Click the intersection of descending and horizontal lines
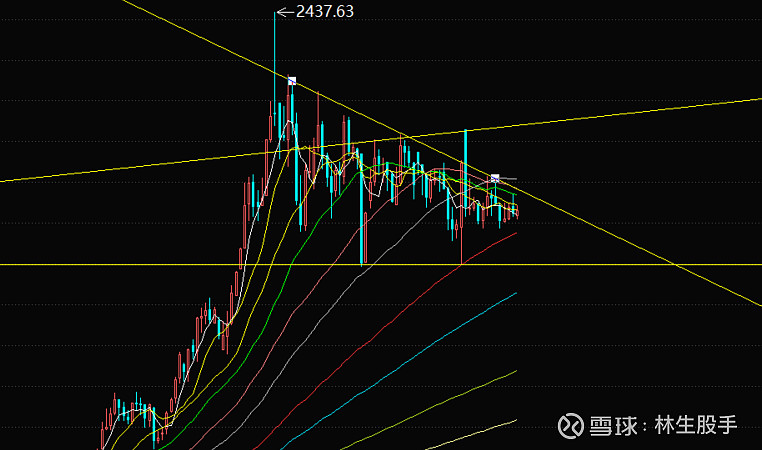The height and width of the screenshot is (450, 762). (677, 264)
